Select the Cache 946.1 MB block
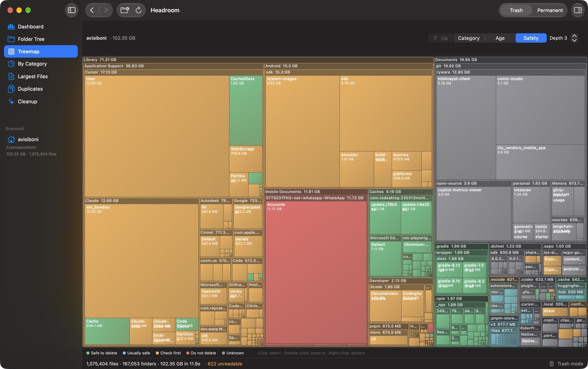 pyautogui.click(x=107, y=331)
